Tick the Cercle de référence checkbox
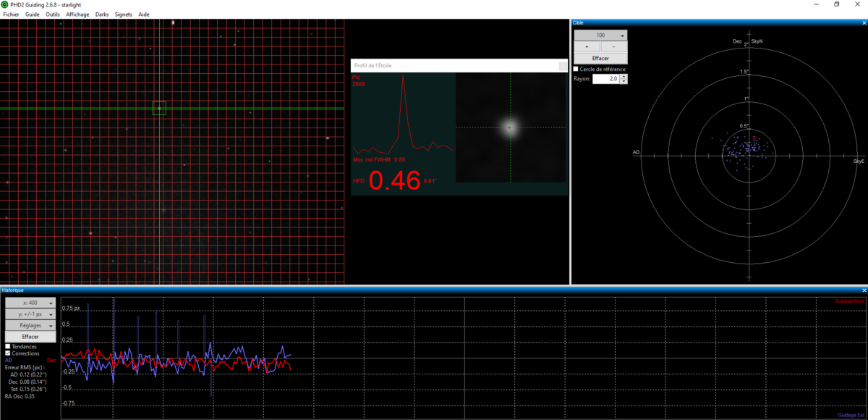868x420 pixels. [576, 69]
